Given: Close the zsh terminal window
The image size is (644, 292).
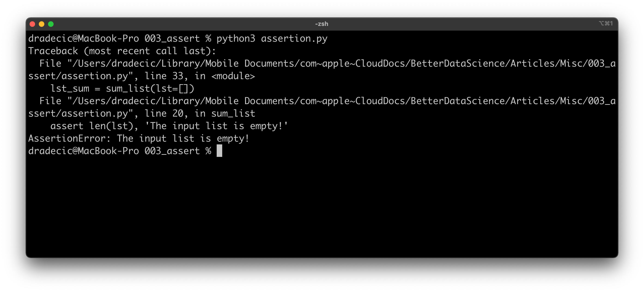Looking at the screenshot, I should tap(32, 24).
